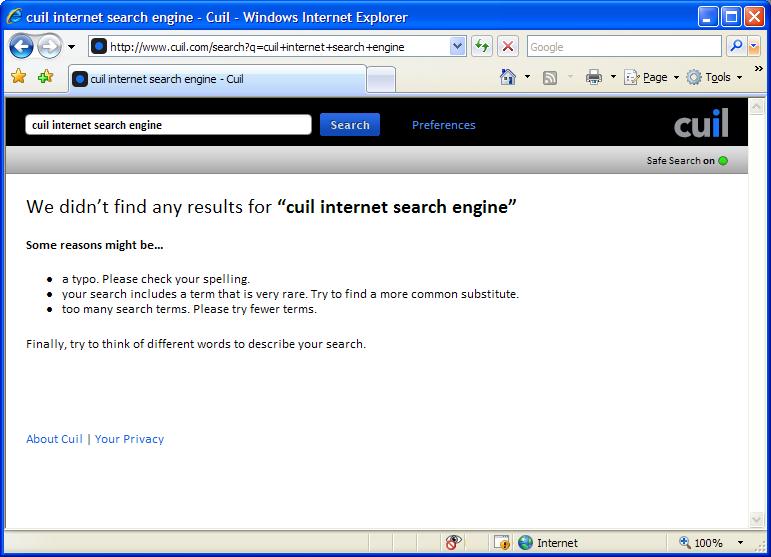Stop loading with the red X icon

(508, 47)
